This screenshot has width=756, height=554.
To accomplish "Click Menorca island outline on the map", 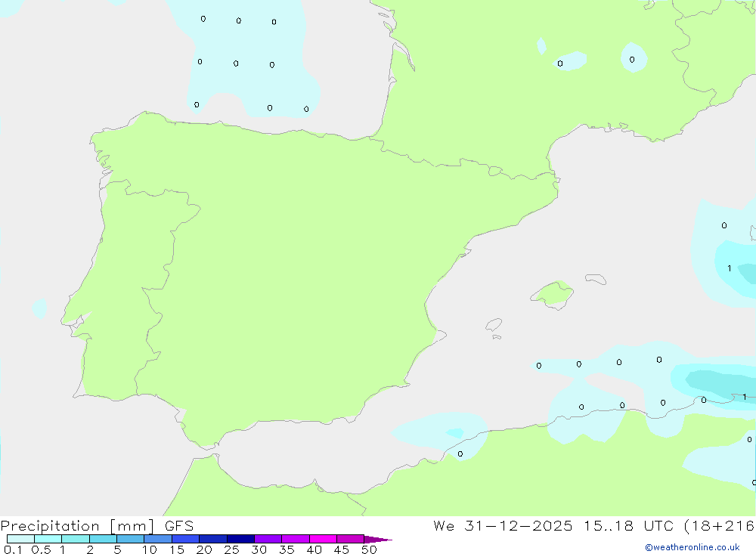I will (596, 279).
